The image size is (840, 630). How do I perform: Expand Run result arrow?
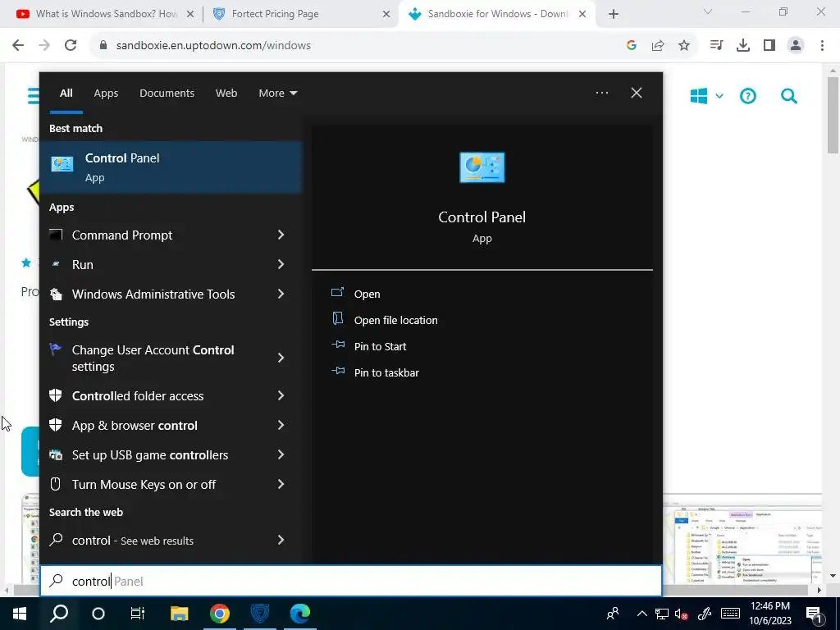tap(281, 264)
